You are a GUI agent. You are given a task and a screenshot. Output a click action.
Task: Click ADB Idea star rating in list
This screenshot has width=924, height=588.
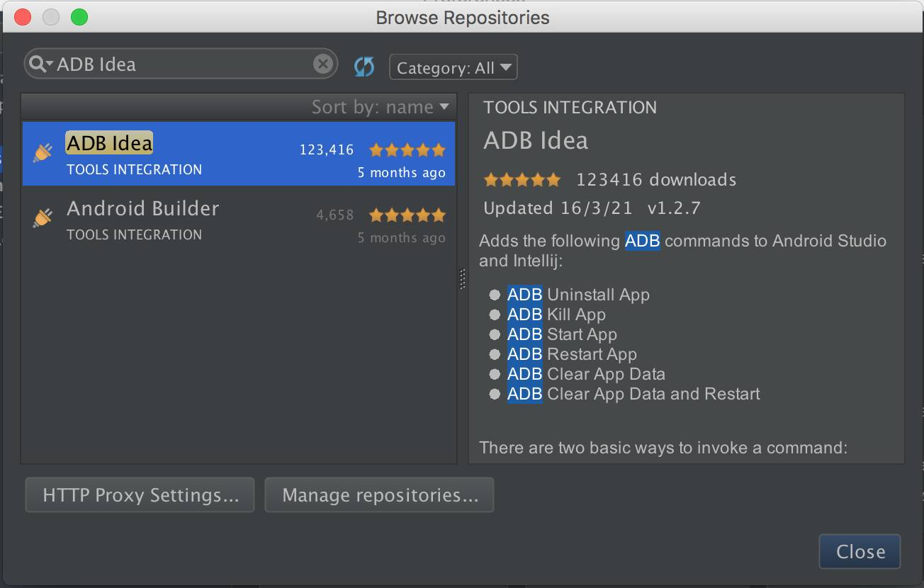tap(407, 150)
